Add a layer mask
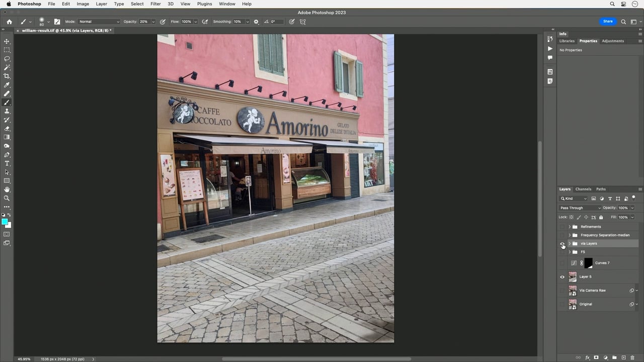This screenshot has width=644, height=362. click(x=596, y=357)
